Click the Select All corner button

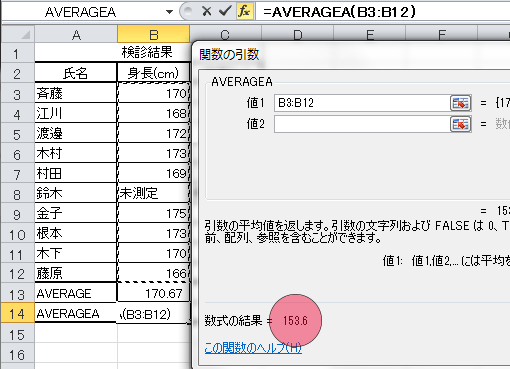pos(18,34)
